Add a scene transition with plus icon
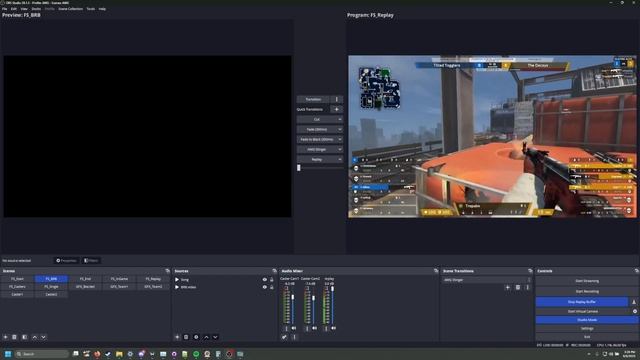Screen dimensions: 640x360 (x=508, y=287)
